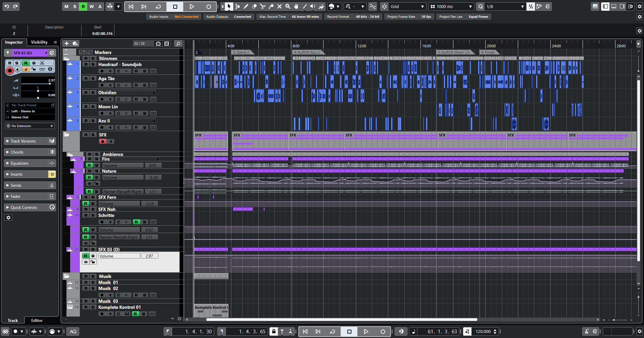Select the Glue tool
This screenshot has width=644, height=338.
click(271, 6)
